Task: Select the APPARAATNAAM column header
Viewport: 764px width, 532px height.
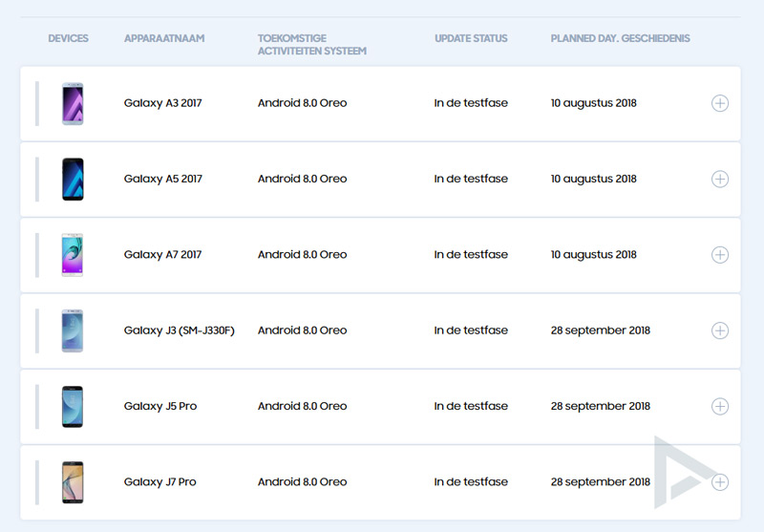Action: 164,38
